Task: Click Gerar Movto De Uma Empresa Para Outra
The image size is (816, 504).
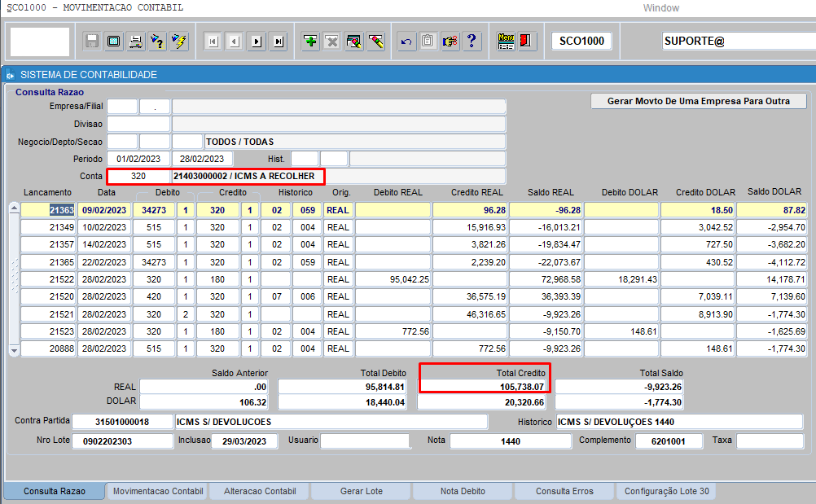Action: pos(699,101)
